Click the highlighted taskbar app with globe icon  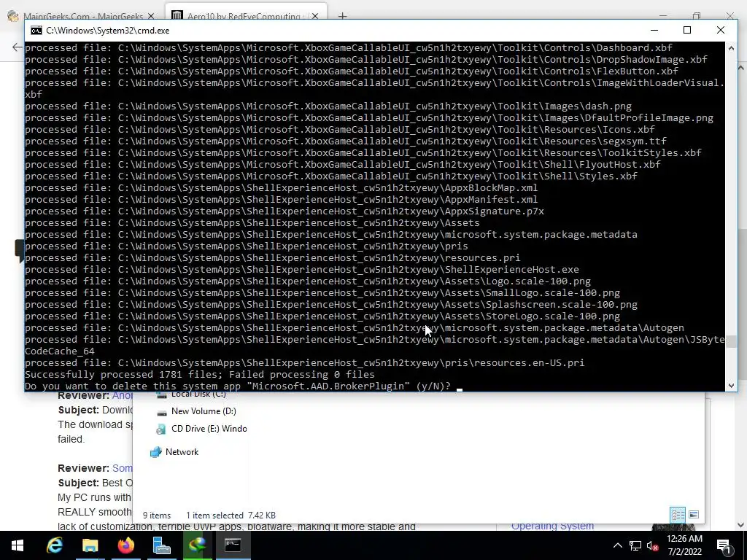click(197, 545)
